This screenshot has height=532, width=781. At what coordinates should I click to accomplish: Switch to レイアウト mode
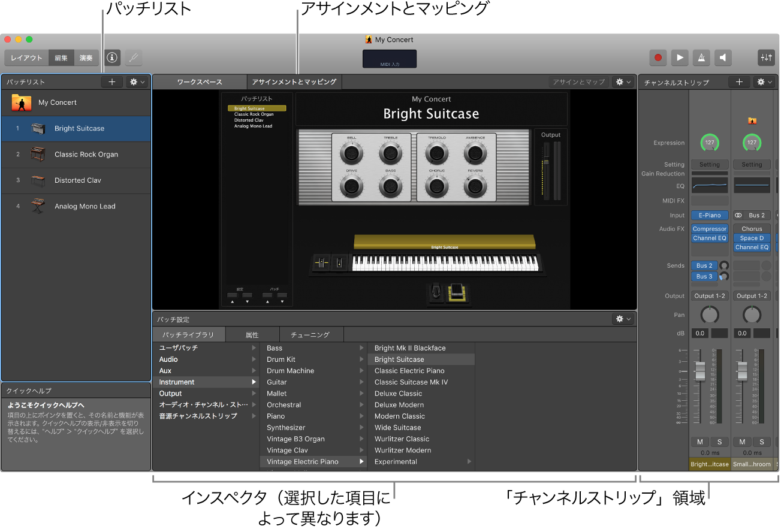click(27, 58)
